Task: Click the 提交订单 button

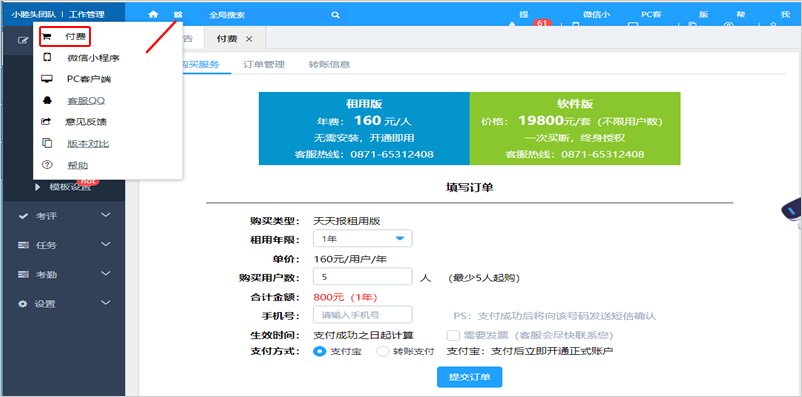Action: point(470,378)
